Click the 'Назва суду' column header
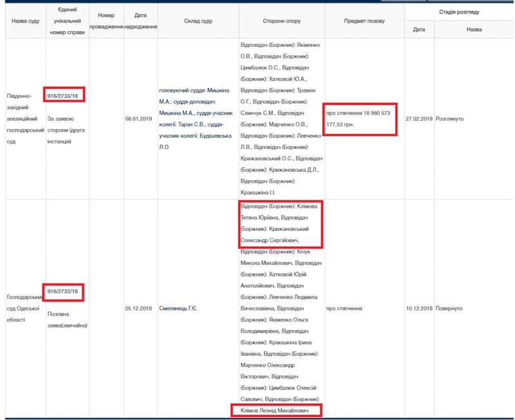This screenshot has width=515, height=420. tap(25, 21)
